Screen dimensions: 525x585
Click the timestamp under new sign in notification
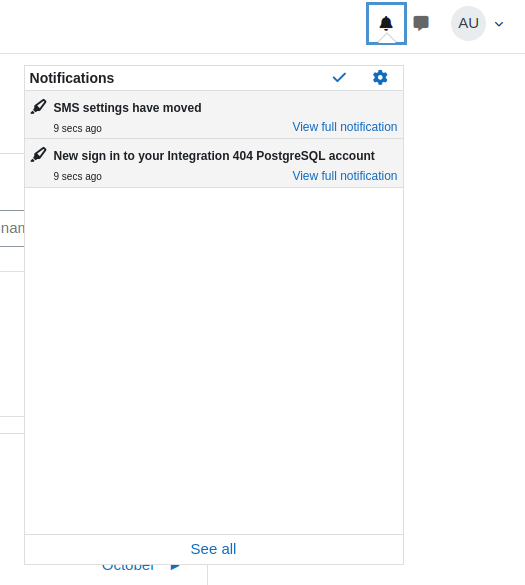pos(77,176)
